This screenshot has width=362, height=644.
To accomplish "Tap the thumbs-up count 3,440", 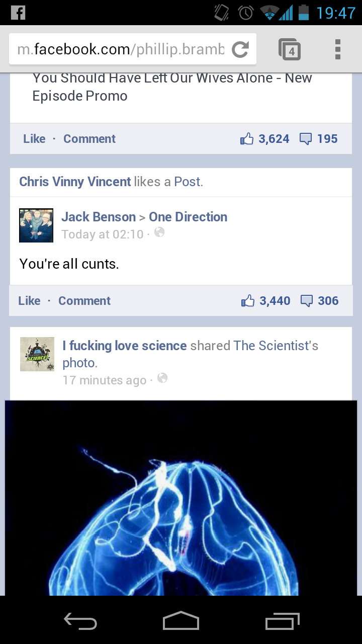I will [266, 301].
